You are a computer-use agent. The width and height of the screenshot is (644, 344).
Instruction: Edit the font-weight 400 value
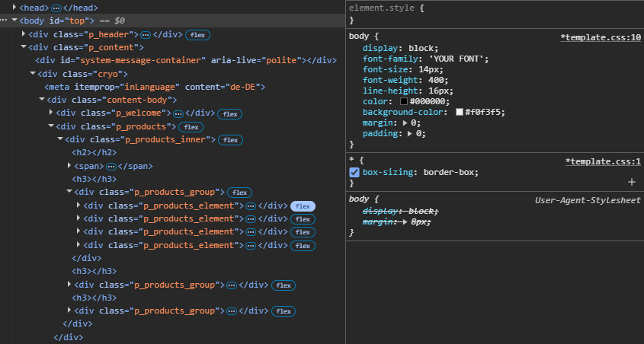[437, 80]
